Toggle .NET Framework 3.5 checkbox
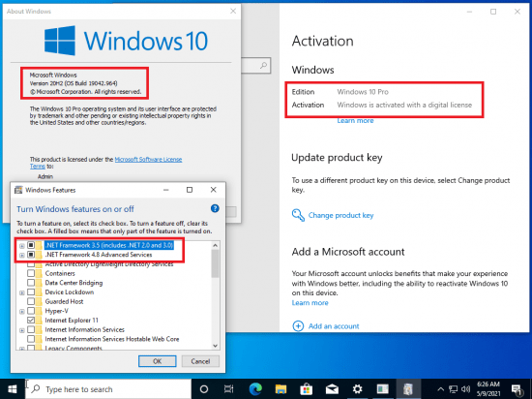 click(31, 245)
